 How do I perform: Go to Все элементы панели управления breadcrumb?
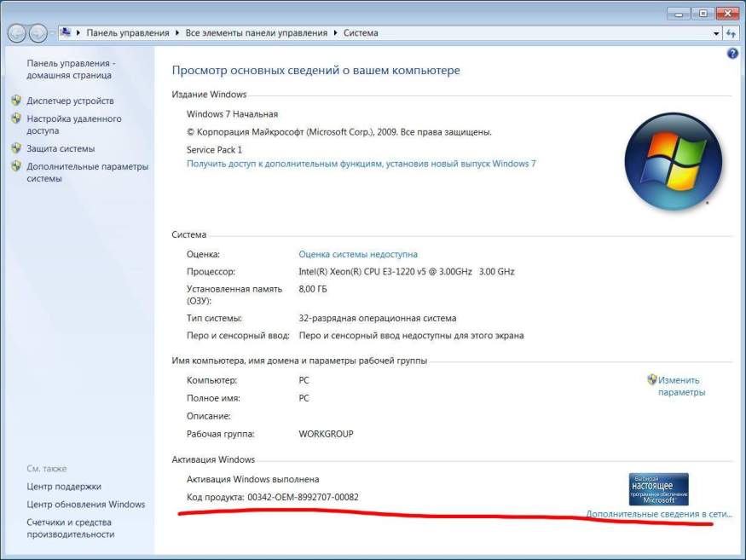coord(257,33)
